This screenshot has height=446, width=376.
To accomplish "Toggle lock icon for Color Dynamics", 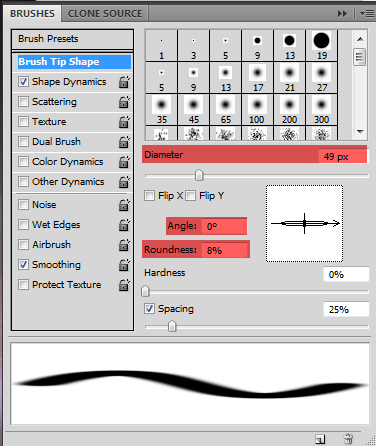I will point(124,162).
